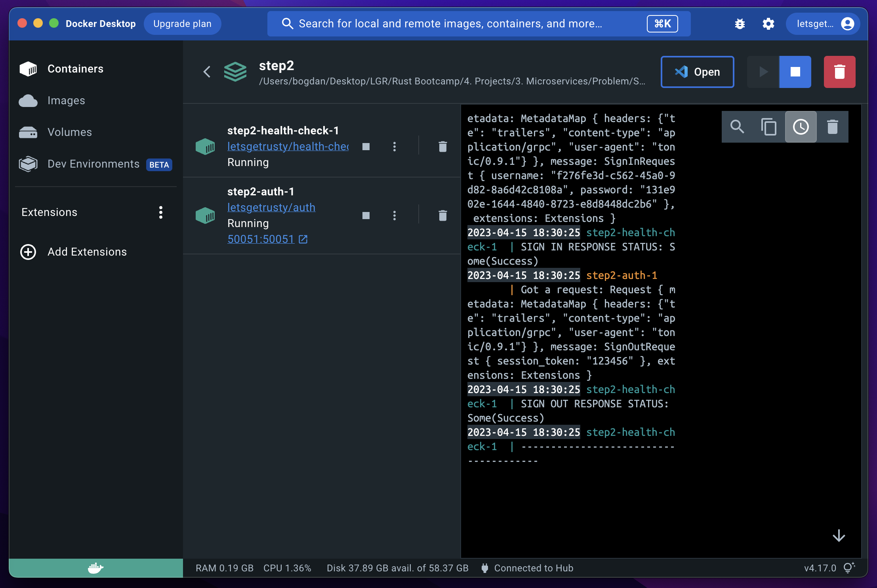Screen dimensions: 877x588
Task: Click the CPU 1.36% indicator
Action: [x=287, y=568]
